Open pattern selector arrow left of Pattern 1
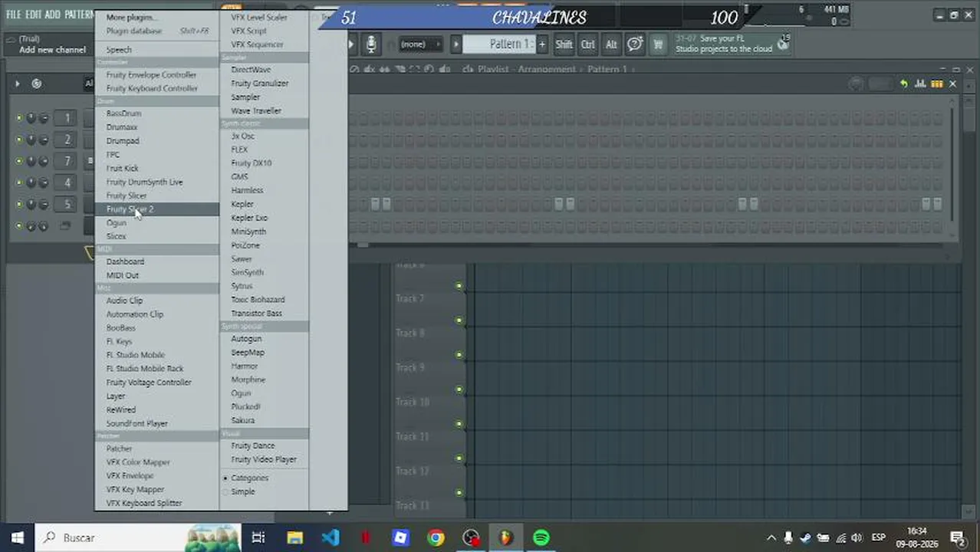The height and width of the screenshot is (552, 980). coord(455,44)
